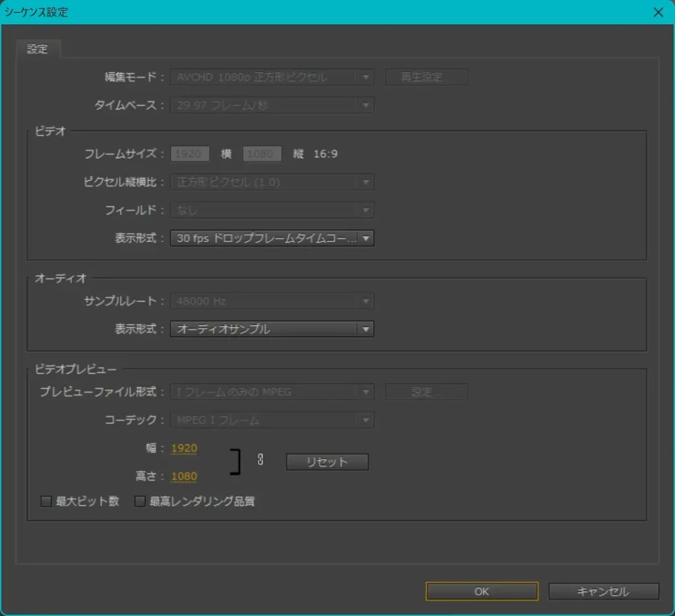Screen dimensions: 675x616
Task: Select the 設定 tab
Action: click(x=38, y=49)
